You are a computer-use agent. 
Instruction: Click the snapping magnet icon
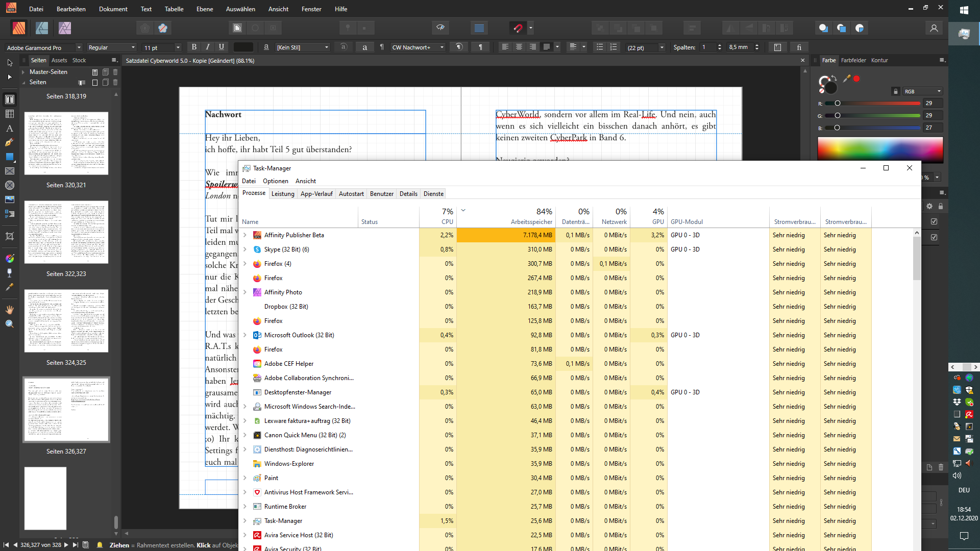pyautogui.click(x=518, y=28)
